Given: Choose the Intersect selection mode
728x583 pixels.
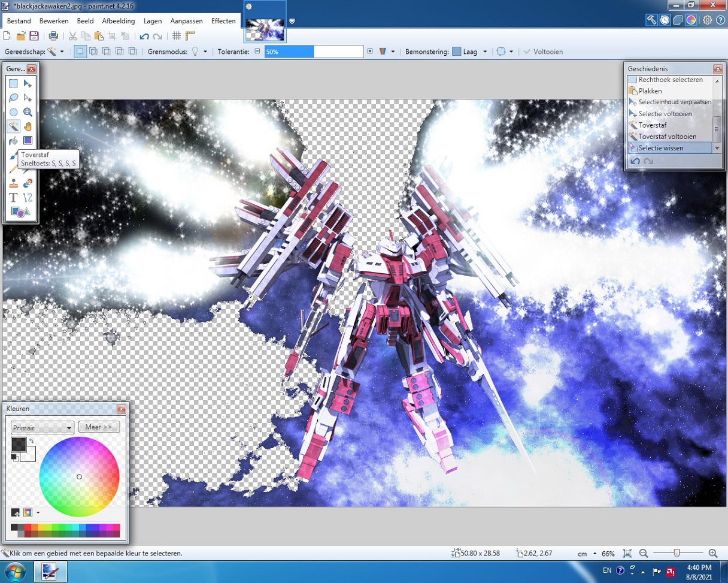Looking at the screenshot, I should click(x=120, y=52).
